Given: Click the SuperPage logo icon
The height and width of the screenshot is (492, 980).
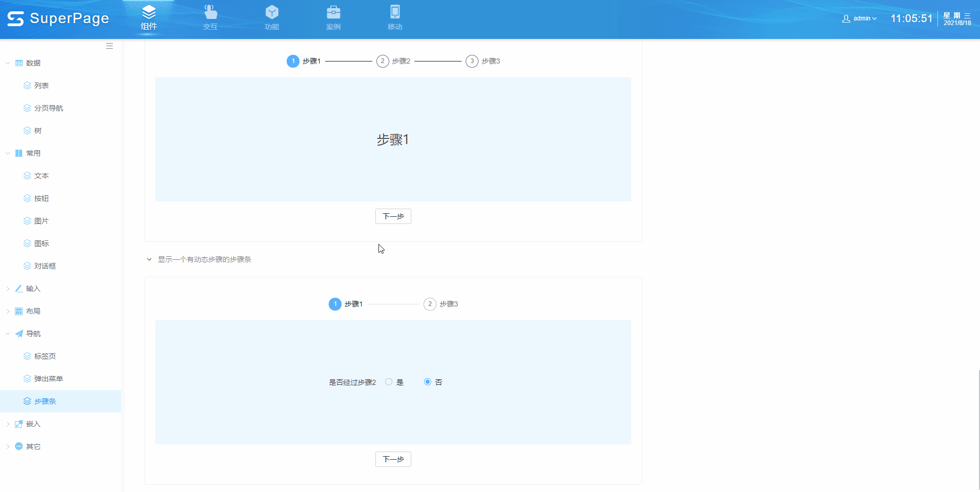Looking at the screenshot, I should tap(15, 18).
